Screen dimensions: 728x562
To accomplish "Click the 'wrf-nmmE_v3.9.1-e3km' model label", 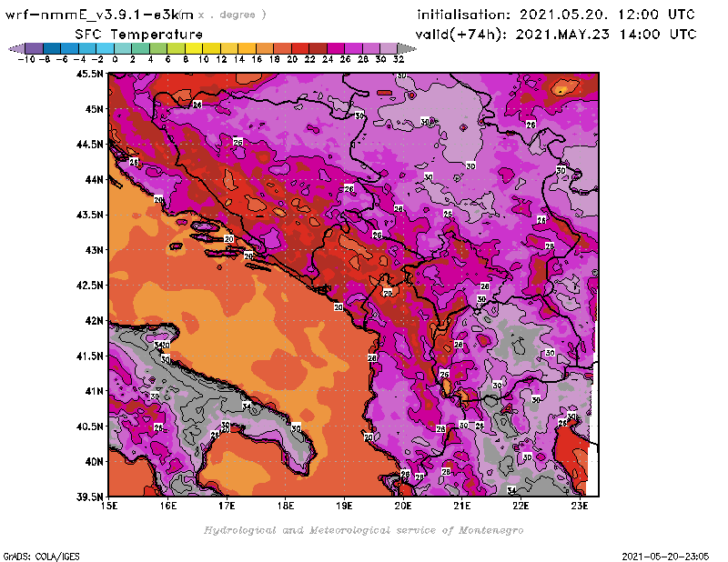I will point(99,15).
